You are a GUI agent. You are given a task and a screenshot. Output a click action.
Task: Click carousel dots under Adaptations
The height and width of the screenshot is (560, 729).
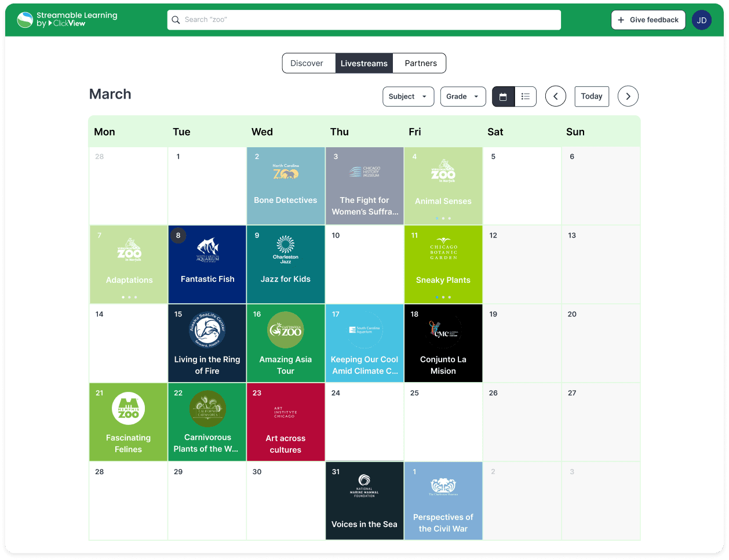pos(129,297)
